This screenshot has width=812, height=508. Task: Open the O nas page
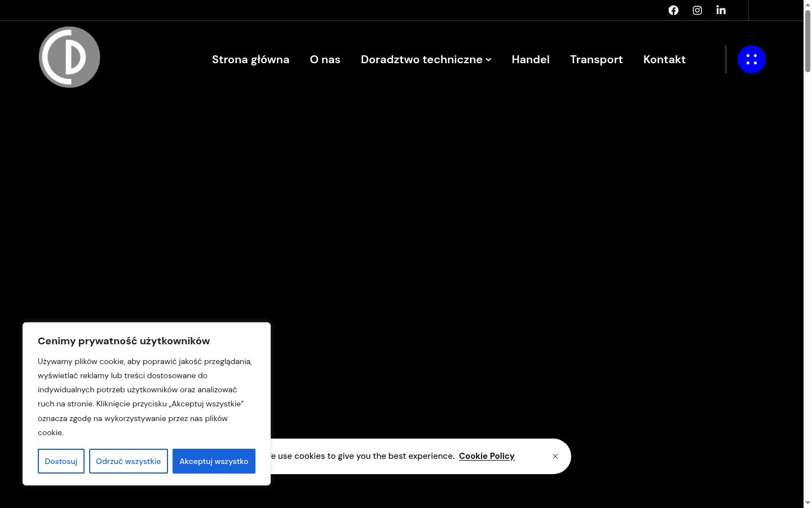point(325,59)
